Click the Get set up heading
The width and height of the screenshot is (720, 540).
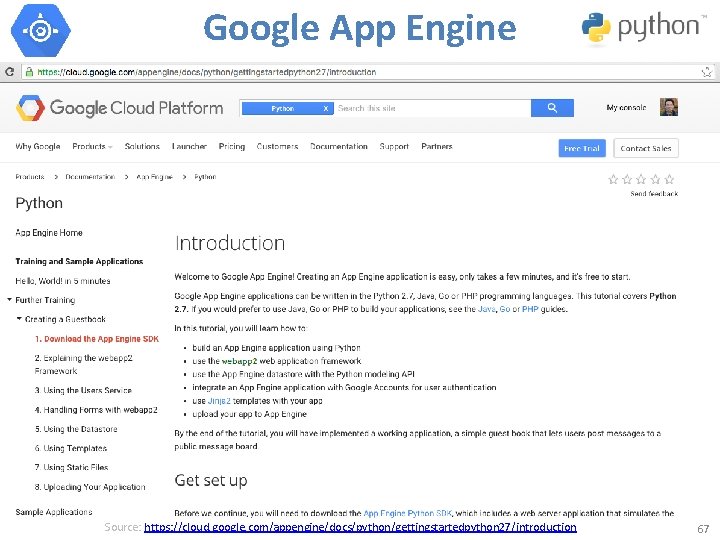coord(211,480)
